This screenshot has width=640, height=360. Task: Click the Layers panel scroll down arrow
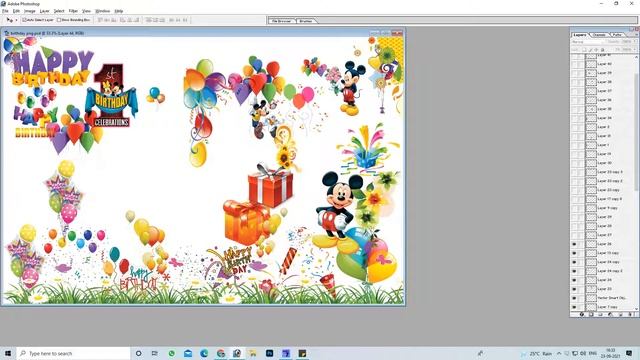point(637,309)
